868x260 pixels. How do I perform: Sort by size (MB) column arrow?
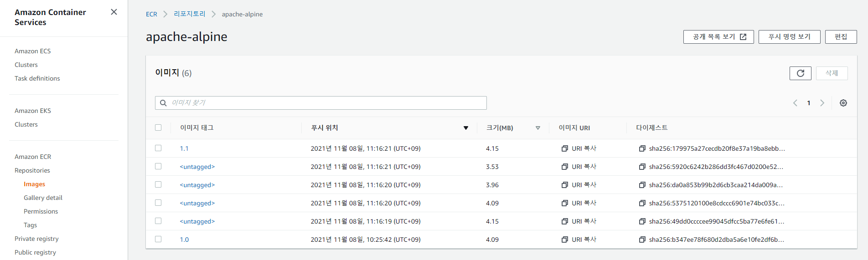click(538, 128)
